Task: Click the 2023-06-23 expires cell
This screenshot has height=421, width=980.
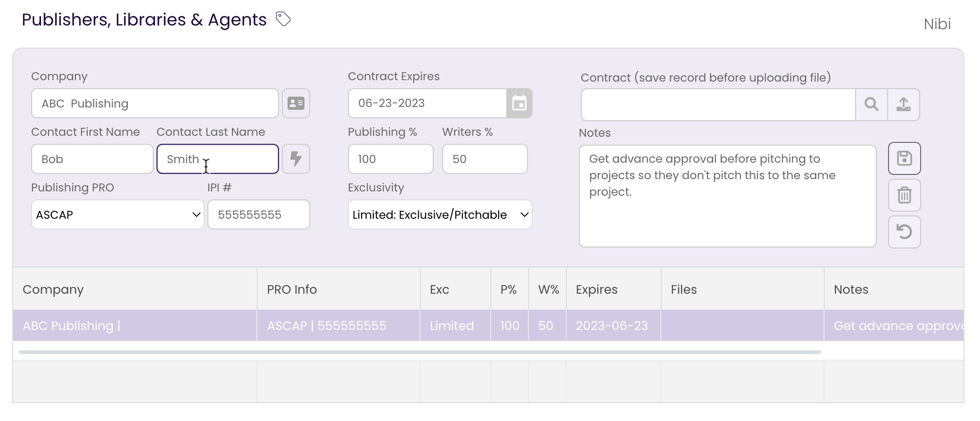Action: (614, 325)
